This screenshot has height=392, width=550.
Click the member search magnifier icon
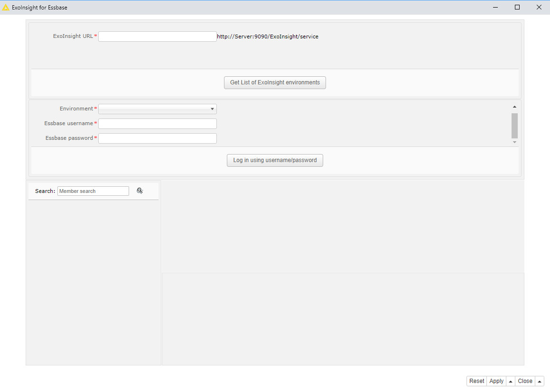coord(140,191)
